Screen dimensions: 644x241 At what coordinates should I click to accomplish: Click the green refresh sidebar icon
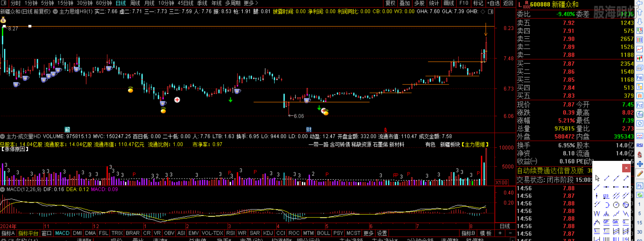640,195
